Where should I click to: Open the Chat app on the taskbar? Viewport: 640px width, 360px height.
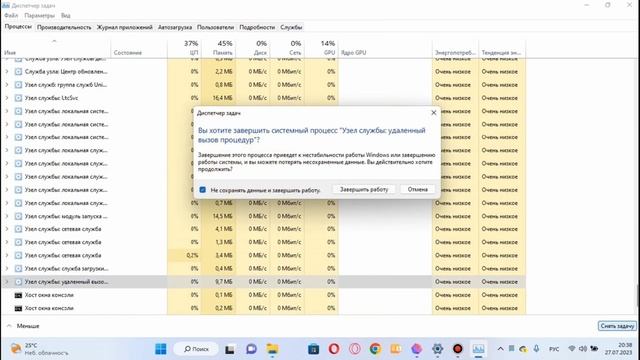(x=251, y=349)
